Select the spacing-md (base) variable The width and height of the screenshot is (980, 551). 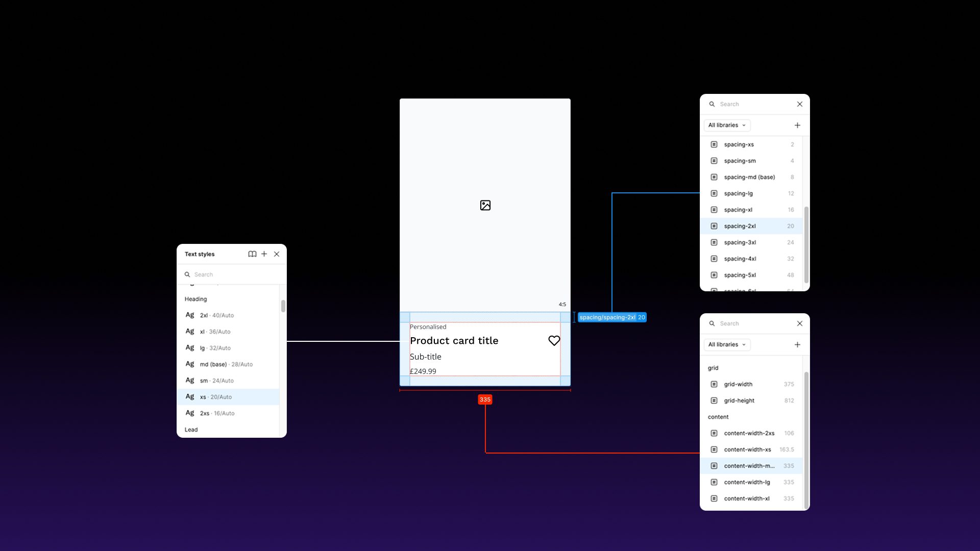point(751,177)
